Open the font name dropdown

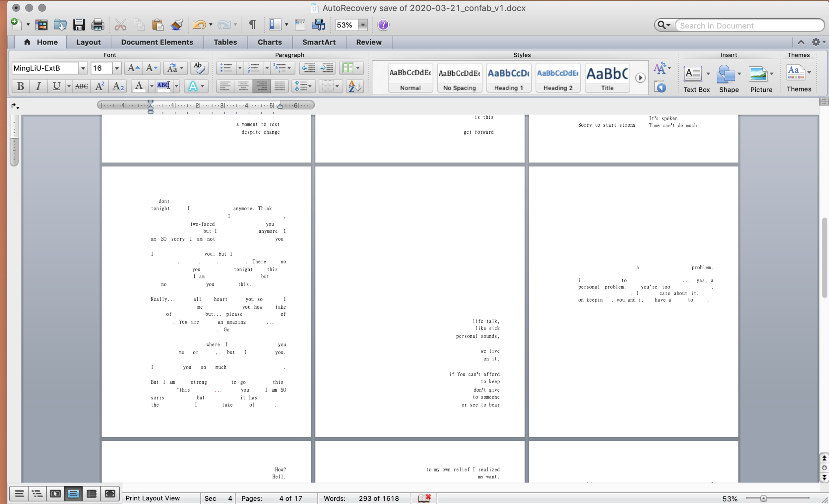point(83,68)
